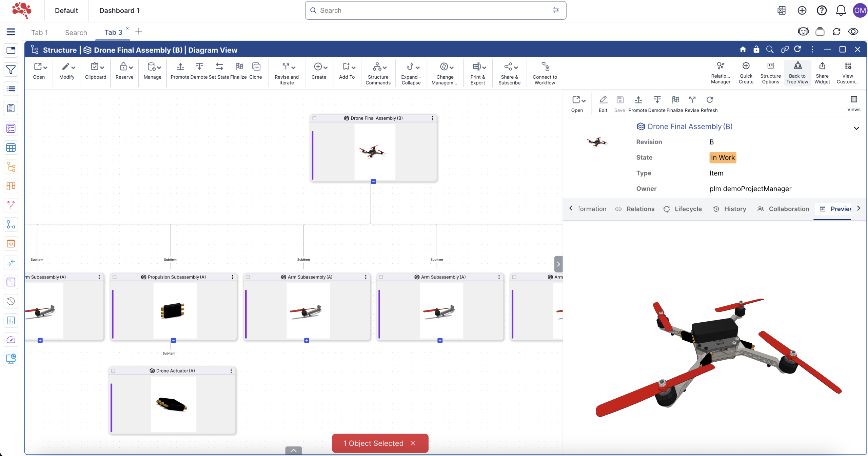Check the checkbox on Drone Final Assembly card
Image resolution: width=868 pixels, height=456 pixels.
315,118
